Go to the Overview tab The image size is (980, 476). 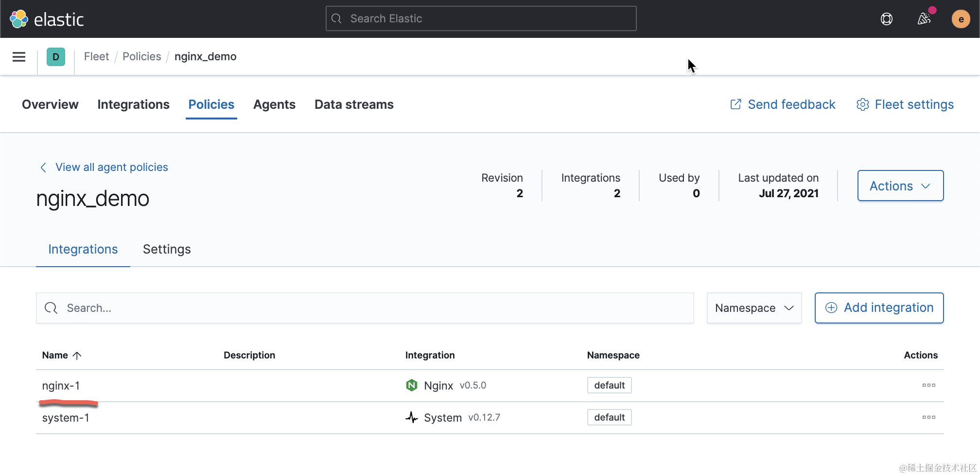coord(50,104)
